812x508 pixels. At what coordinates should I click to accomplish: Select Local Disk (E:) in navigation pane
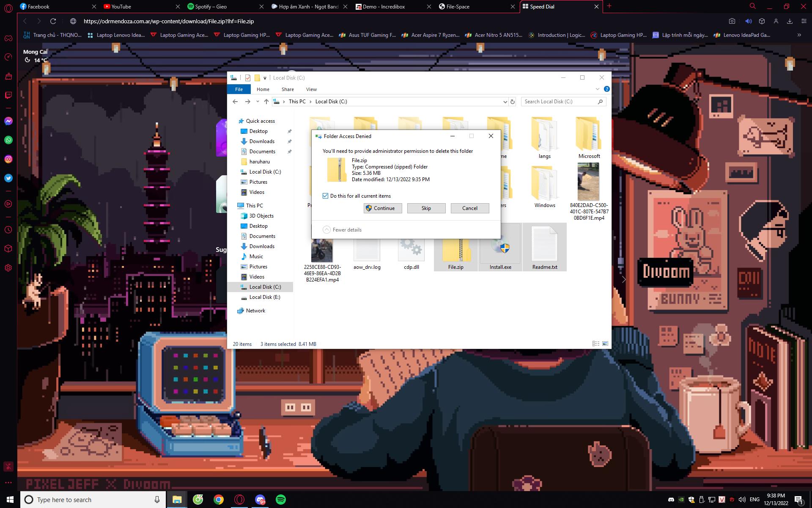[264, 297]
